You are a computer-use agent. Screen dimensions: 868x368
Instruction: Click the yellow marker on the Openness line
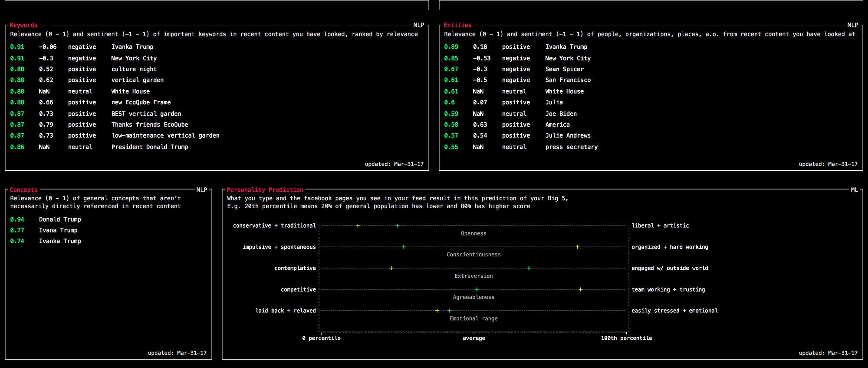click(358, 225)
